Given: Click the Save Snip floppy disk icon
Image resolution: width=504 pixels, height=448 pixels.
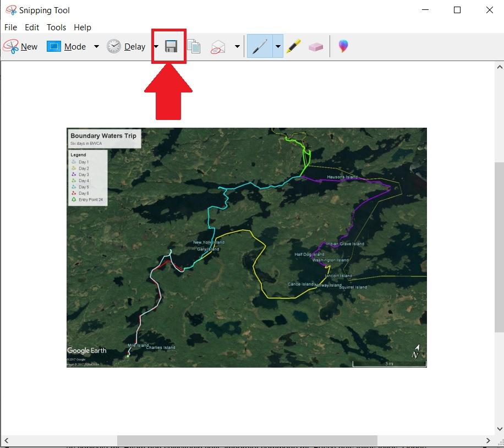Looking at the screenshot, I should click(x=171, y=47).
